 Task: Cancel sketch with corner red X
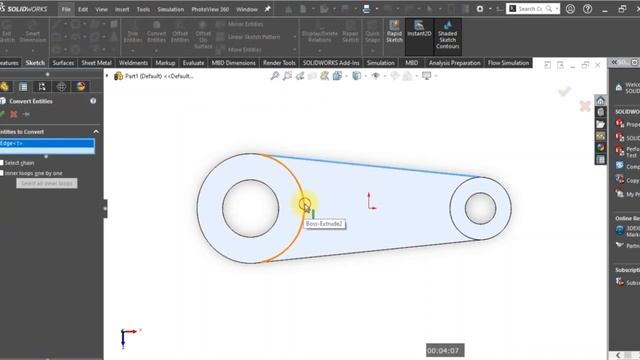click(585, 106)
